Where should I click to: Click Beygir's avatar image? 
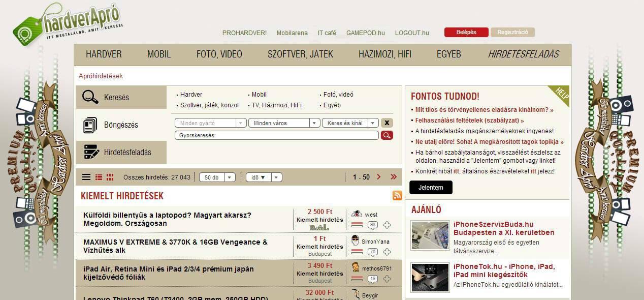click(356, 294)
